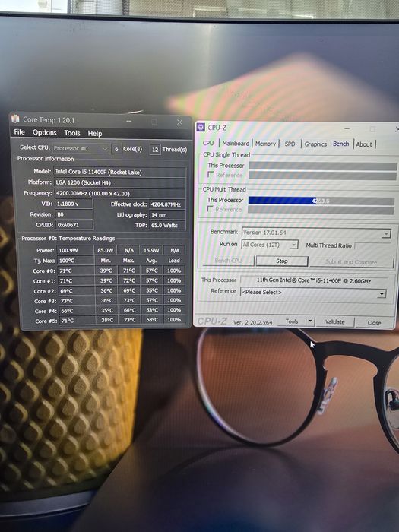Click the Core #3 temperature 73°C
The width and height of the screenshot is (399, 532).
pos(77,301)
